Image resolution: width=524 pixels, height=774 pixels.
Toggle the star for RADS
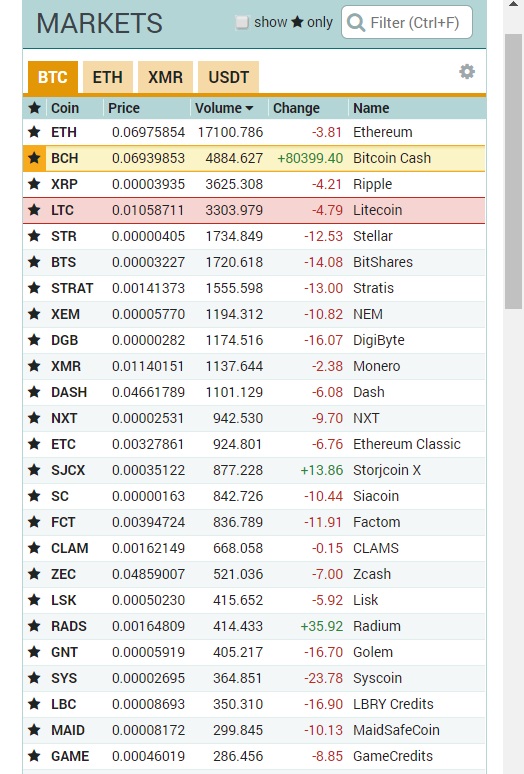(34, 626)
